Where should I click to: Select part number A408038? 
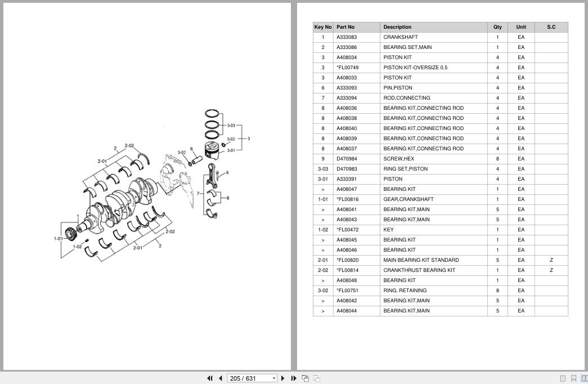click(x=347, y=118)
